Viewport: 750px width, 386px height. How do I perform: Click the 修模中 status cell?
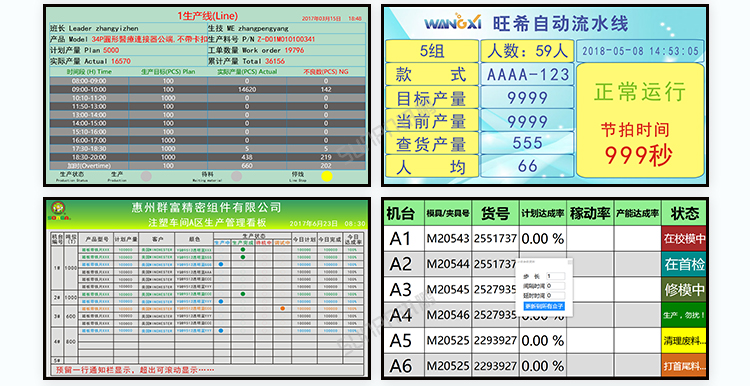coord(684,289)
